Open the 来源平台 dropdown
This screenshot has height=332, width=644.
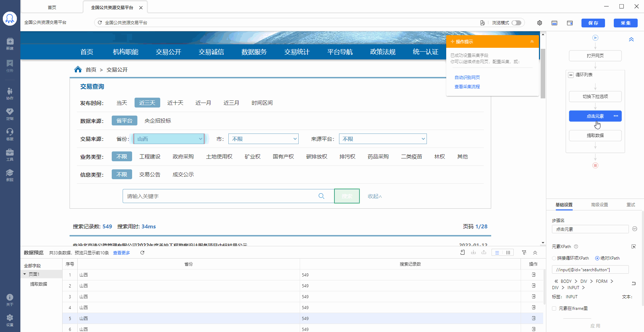point(383,139)
